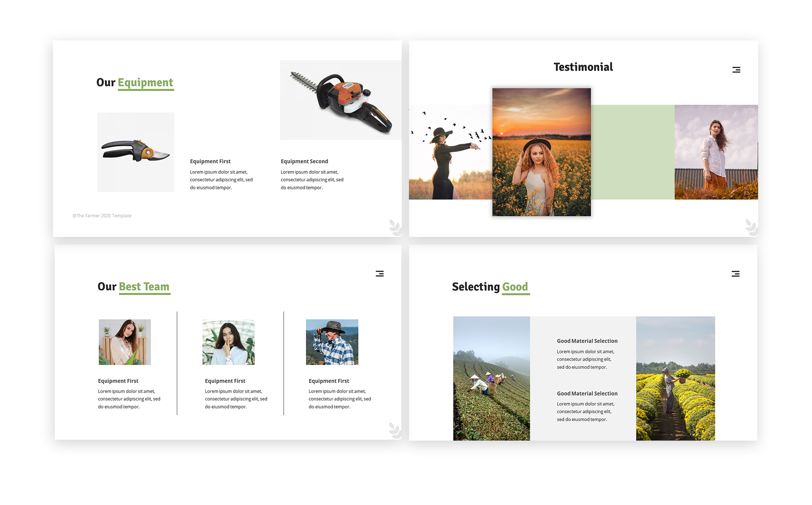812x505 pixels.
Task: Click the sunset flower field woman photo
Action: pyautogui.click(x=541, y=152)
